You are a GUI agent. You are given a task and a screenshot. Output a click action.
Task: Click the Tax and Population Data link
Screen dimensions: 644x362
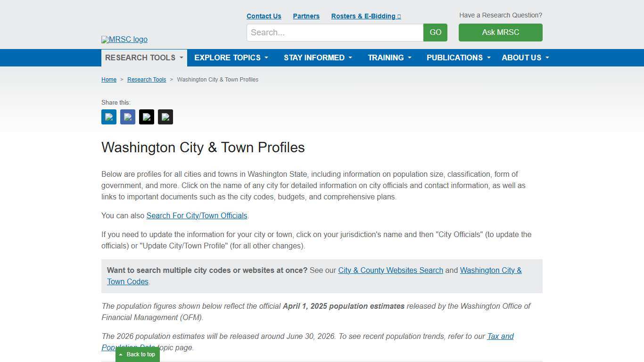tap(500, 336)
